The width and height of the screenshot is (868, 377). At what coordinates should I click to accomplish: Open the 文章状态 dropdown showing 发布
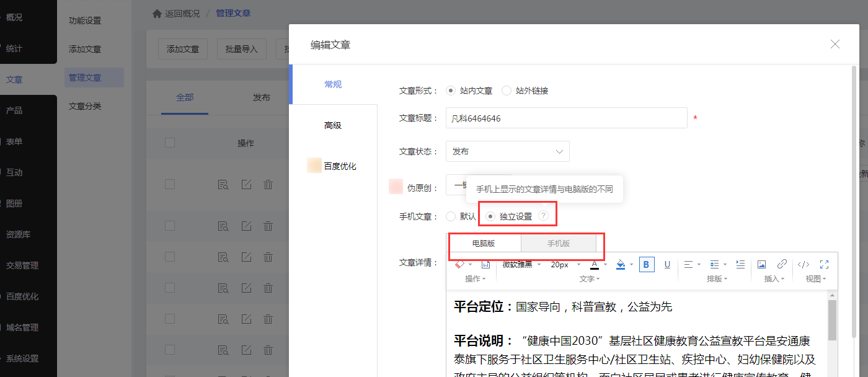(x=507, y=151)
